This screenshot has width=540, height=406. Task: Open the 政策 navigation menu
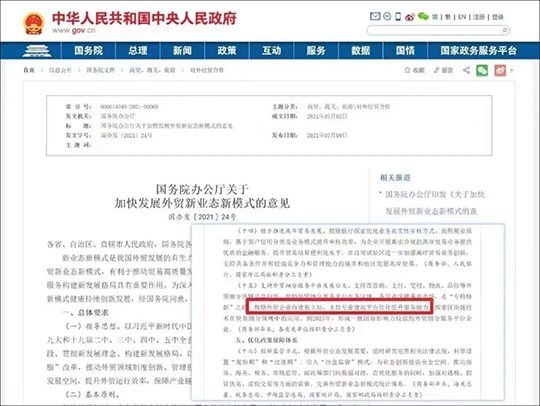coord(227,51)
